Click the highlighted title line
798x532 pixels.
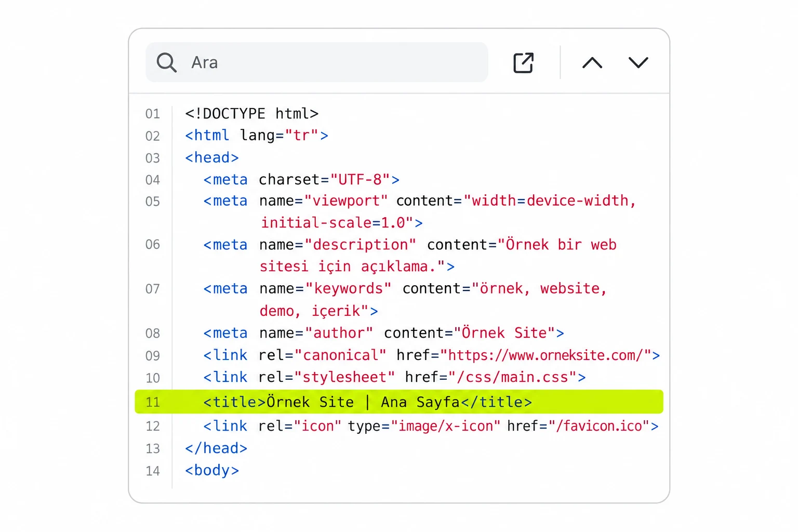click(x=399, y=402)
